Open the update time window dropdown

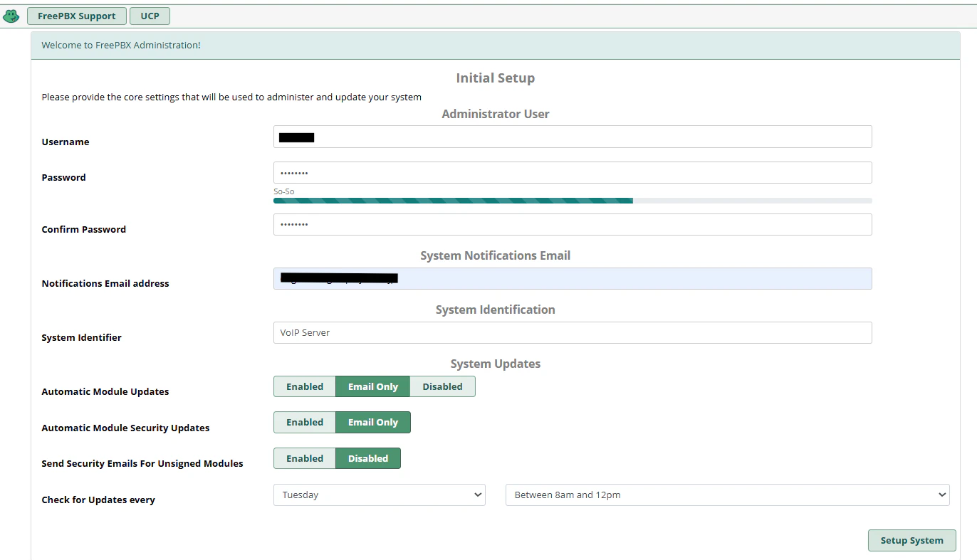pyautogui.click(x=728, y=495)
